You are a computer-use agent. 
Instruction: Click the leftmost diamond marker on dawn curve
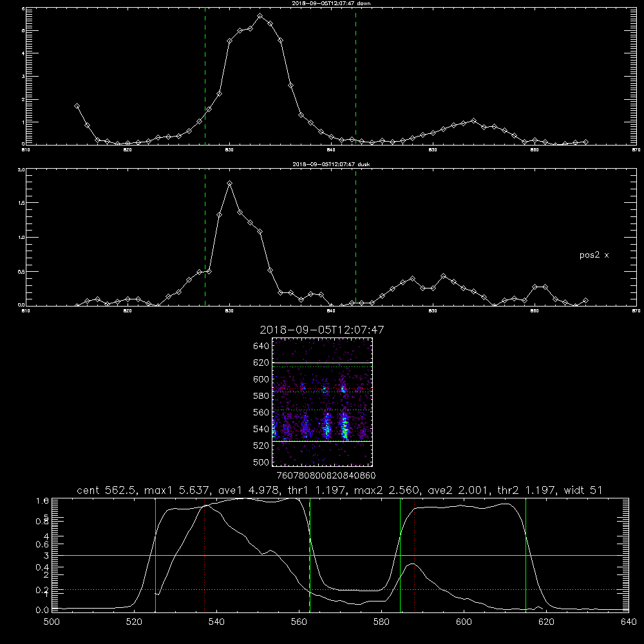point(77,106)
